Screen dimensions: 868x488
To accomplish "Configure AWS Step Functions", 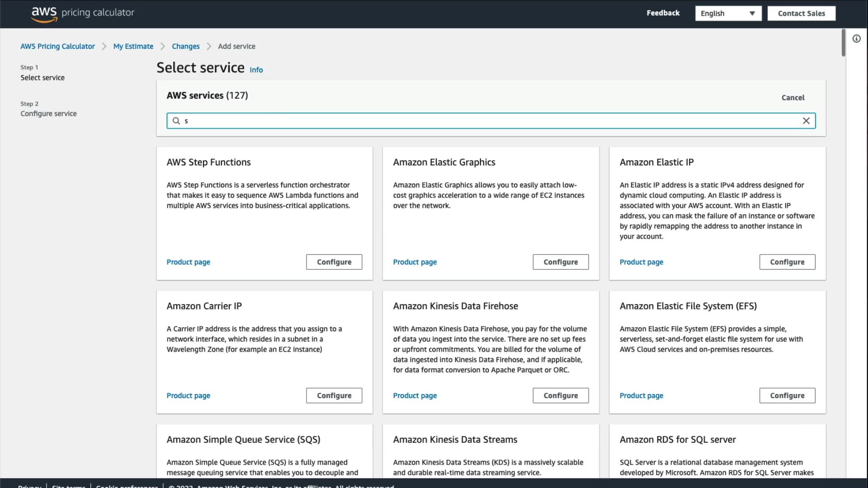I will [x=334, y=262].
